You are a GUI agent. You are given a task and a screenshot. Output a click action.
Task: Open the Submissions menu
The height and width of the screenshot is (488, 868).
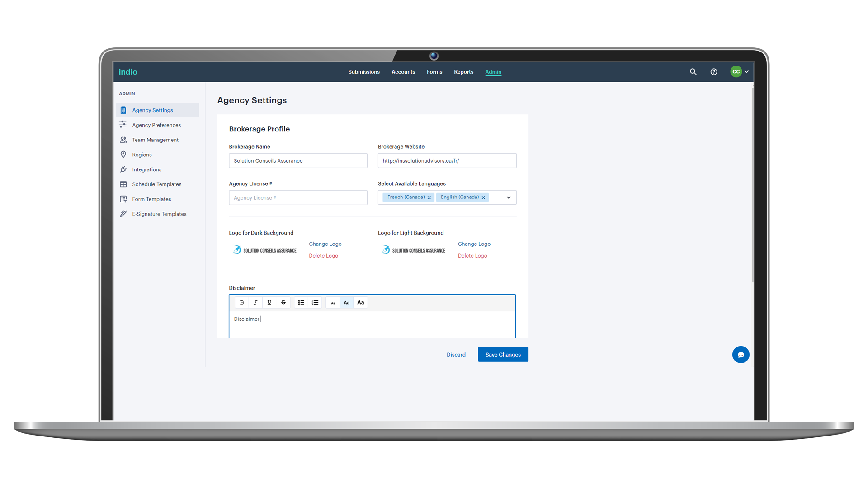pos(364,72)
